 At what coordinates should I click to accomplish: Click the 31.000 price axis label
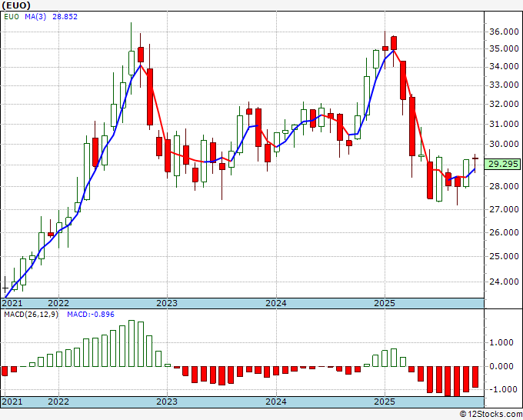pyautogui.click(x=504, y=124)
